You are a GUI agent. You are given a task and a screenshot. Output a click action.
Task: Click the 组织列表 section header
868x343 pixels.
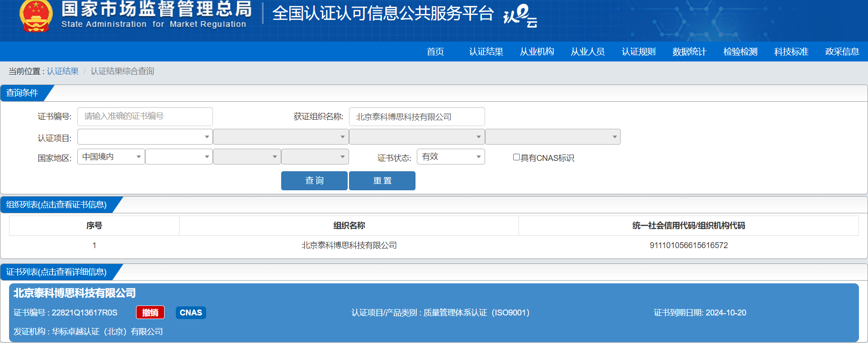(x=57, y=205)
